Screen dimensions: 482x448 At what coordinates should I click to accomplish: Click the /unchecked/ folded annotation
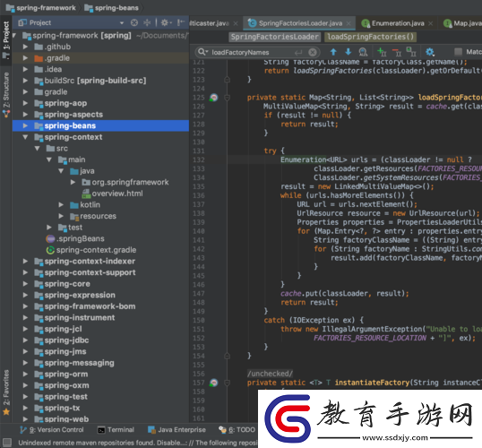click(270, 374)
